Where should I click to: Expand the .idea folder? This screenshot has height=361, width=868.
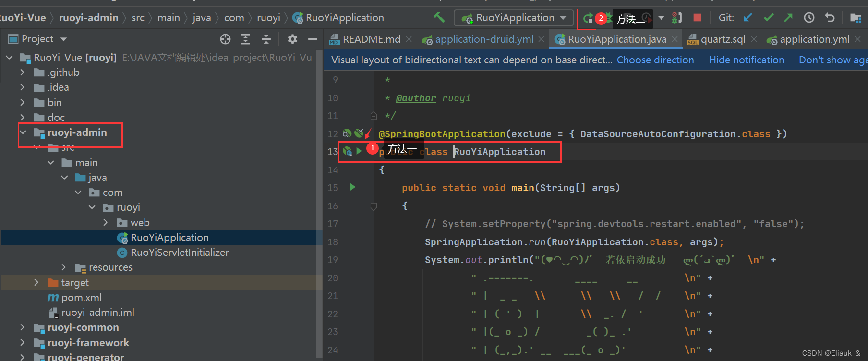coord(22,87)
